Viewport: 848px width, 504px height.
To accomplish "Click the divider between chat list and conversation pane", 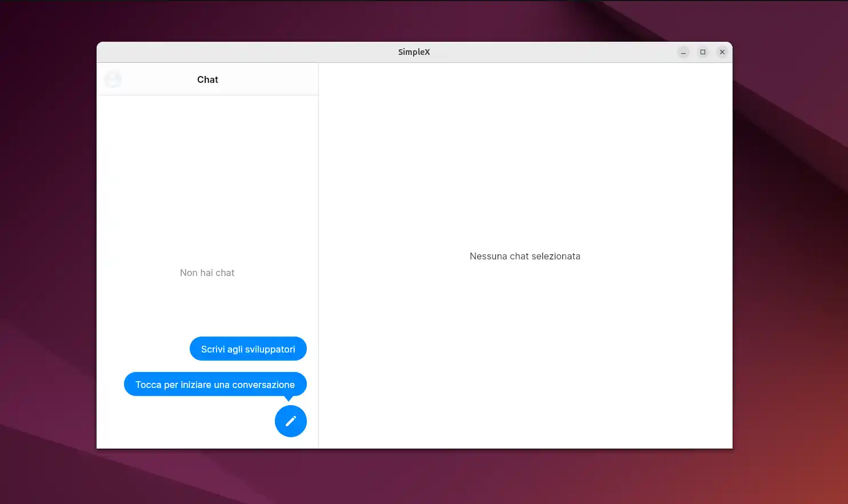I will tap(318, 257).
